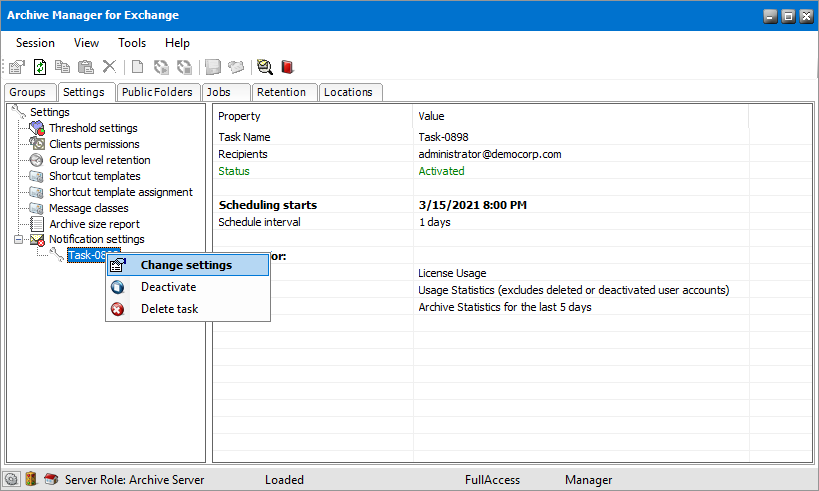
Task: Click the Save floppy toolbar icon
Action: click(213, 67)
